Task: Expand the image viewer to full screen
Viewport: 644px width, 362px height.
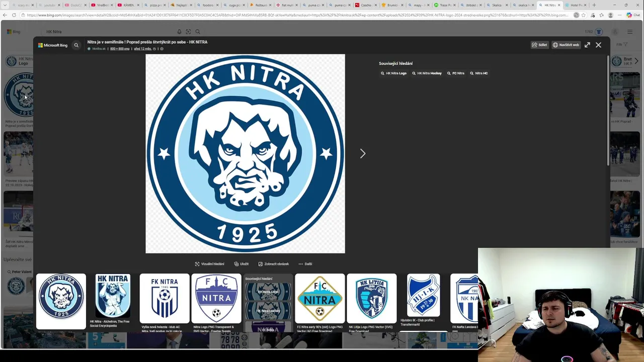Action: 587,45
